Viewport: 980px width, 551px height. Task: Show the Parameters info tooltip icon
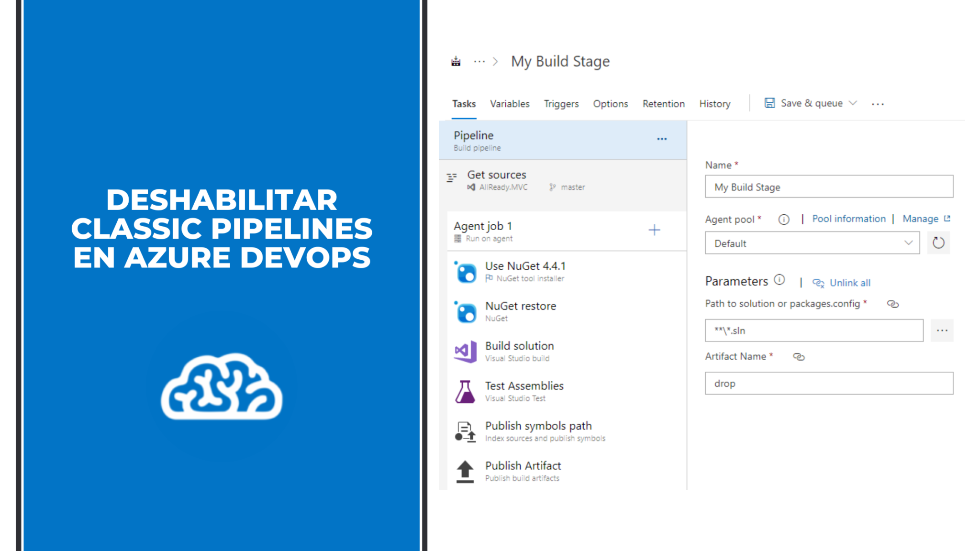(x=780, y=280)
